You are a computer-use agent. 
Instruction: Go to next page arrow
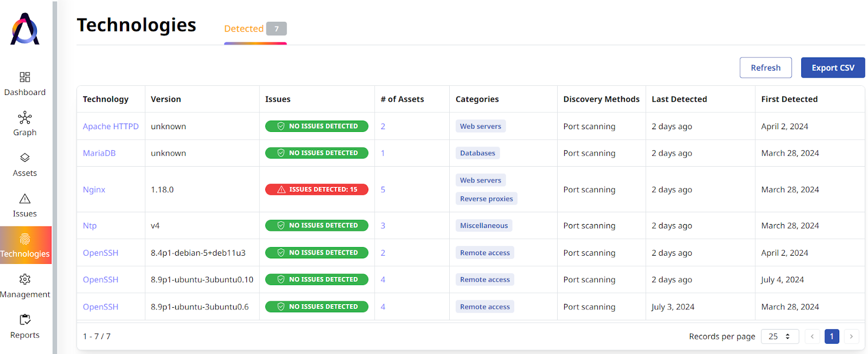click(851, 337)
